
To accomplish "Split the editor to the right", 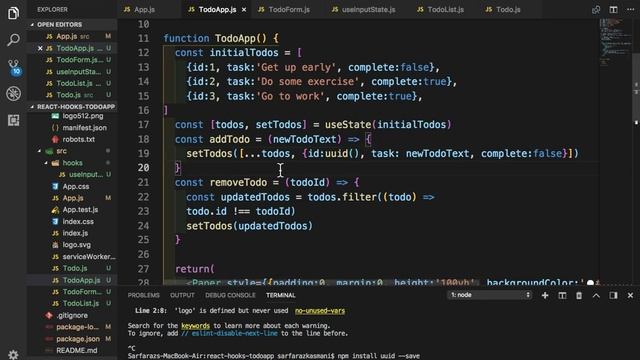I will pos(613,9).
